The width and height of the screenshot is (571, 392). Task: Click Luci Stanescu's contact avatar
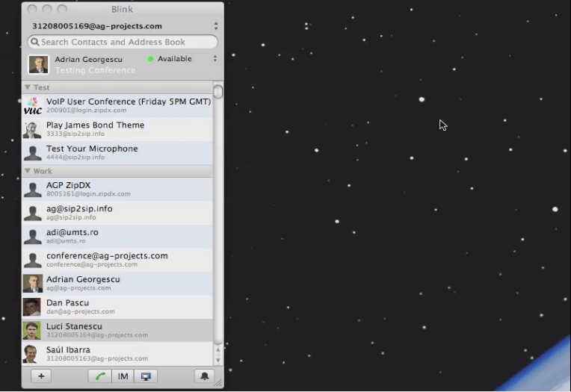click(32, 331)
